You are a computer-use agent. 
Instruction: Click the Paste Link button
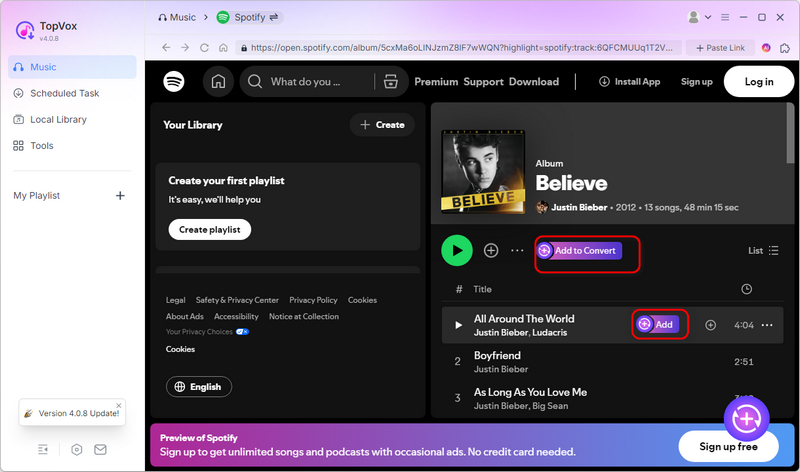720,47
